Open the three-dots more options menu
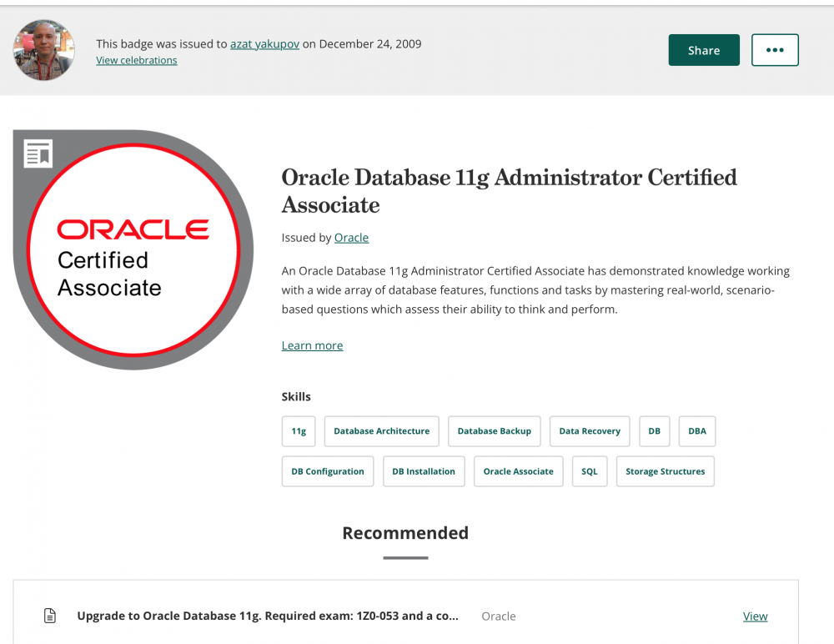834x644 pixels. [775, 50]
